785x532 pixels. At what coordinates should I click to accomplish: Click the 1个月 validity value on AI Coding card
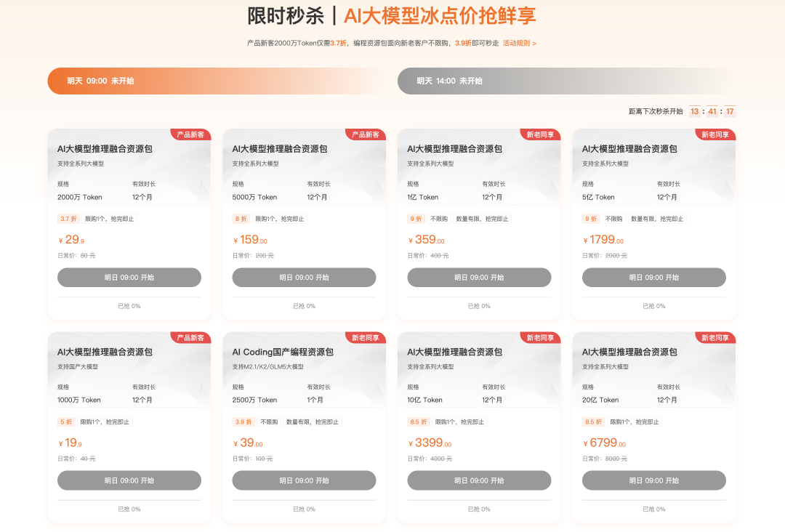click(315, 400)
